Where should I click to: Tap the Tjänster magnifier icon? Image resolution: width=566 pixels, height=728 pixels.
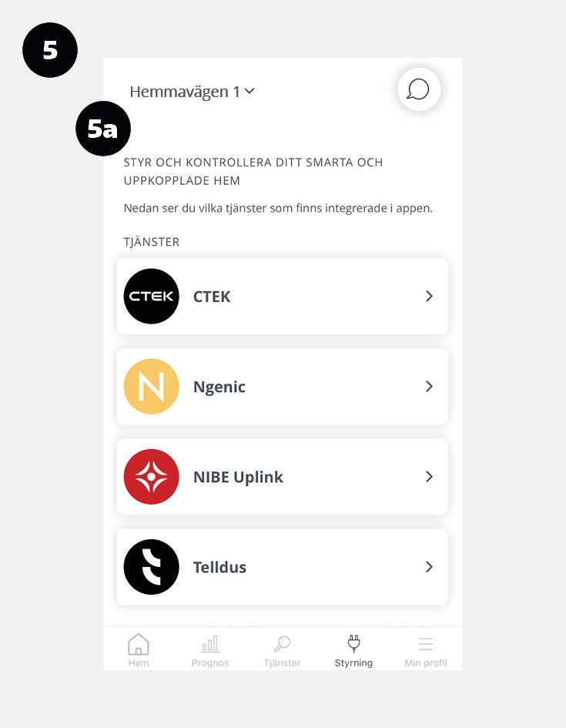click(282, 644)
